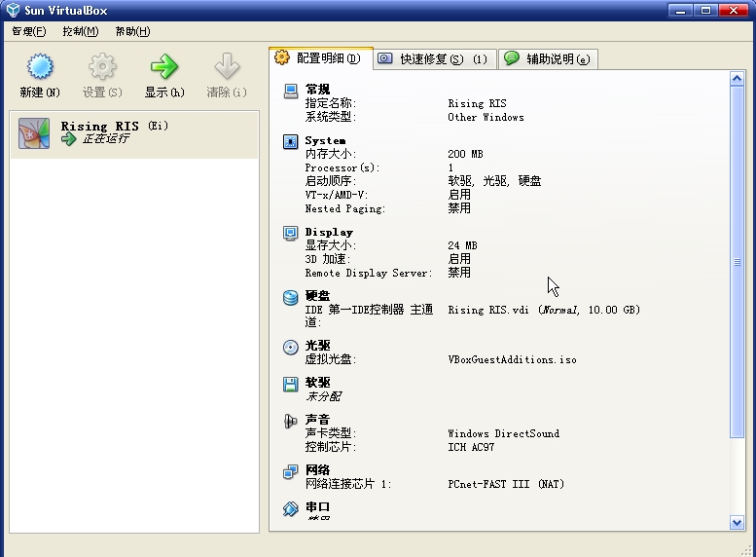The width and height of the screenshot is (756, 557).
Task: Open the 管理 (File) menu
Action: coord(29,31)
